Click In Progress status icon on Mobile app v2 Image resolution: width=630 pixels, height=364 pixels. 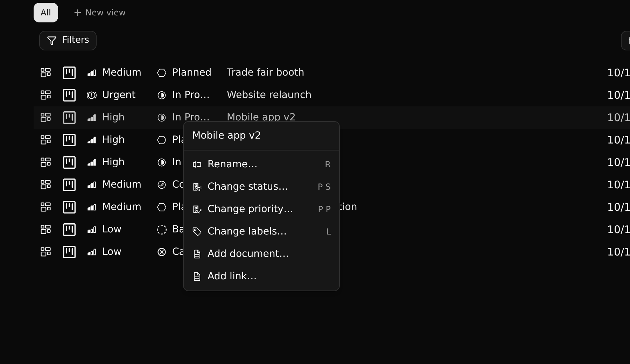pos(162,118)
